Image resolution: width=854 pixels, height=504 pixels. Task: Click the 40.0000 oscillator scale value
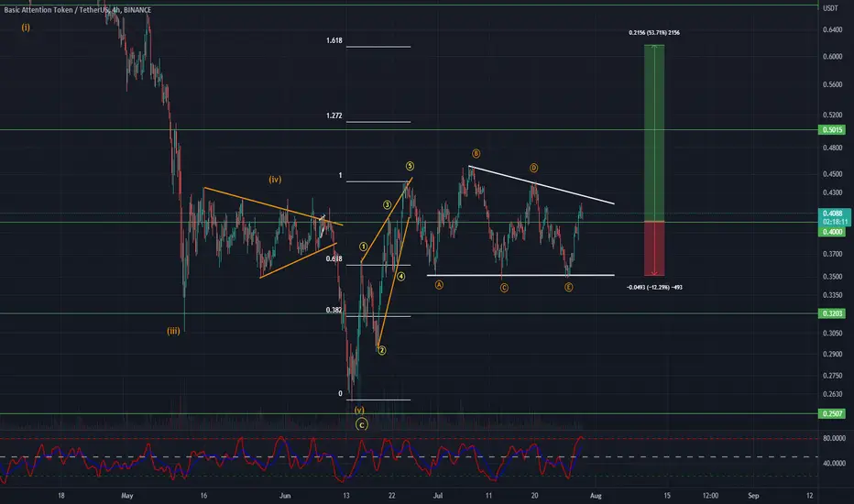(x=834, y=464)
